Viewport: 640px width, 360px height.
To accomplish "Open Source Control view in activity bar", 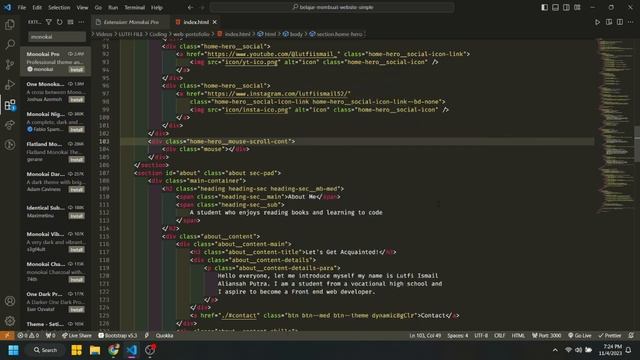I will click(10, 64).
